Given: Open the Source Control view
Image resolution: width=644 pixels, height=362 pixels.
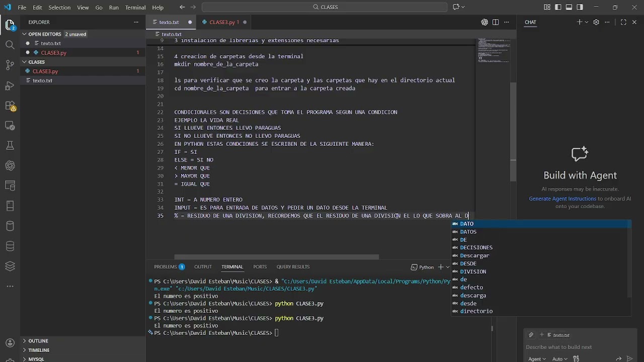Looking at the screenshot, I should coord(10,65).
